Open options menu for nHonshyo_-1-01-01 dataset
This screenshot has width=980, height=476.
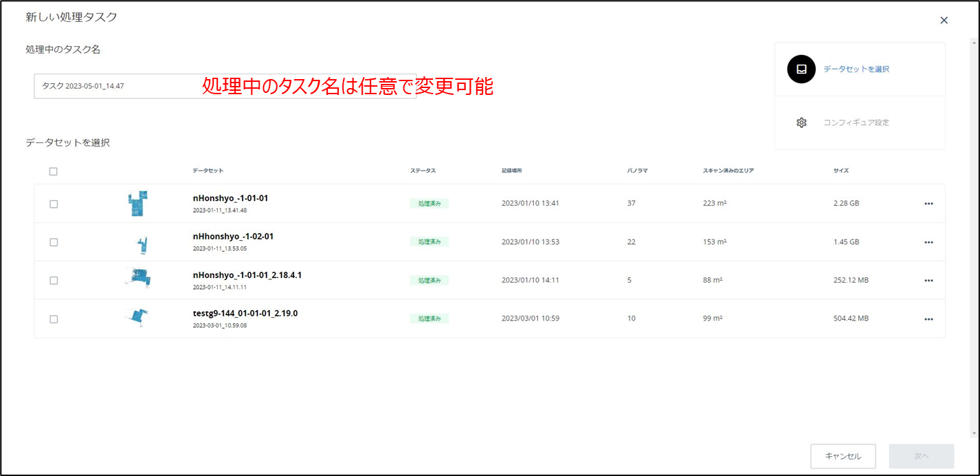tap(928, 203)
